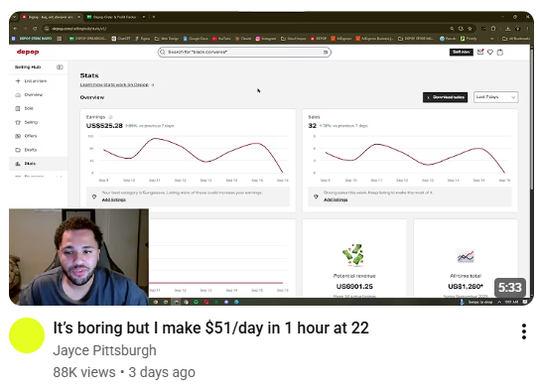The width and height of the screenshot is (539, 392).
Task: Click the '3 days ago' text
Action: click(x=162, y=372)
